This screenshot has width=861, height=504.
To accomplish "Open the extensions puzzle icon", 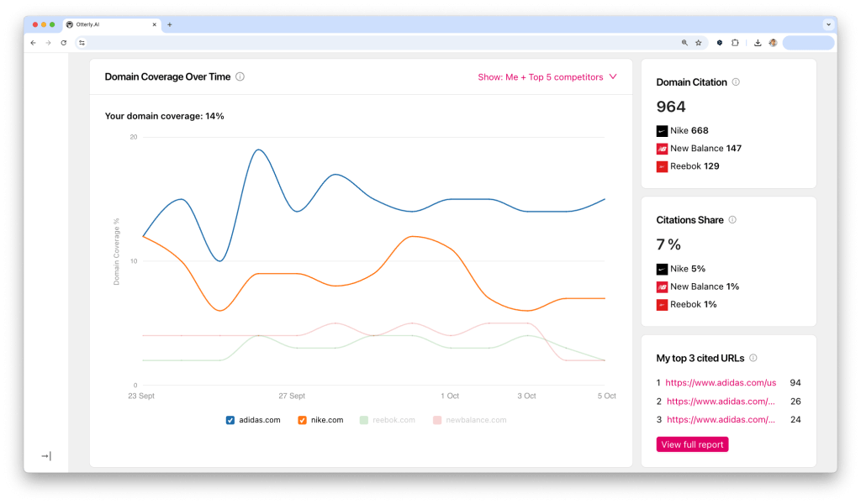I will [x=735, y=43].
